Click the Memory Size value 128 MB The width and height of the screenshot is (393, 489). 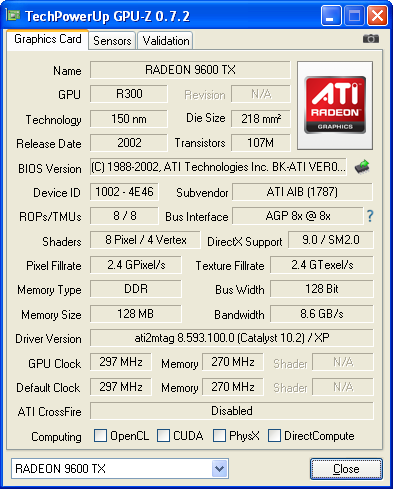click(136, 314)
